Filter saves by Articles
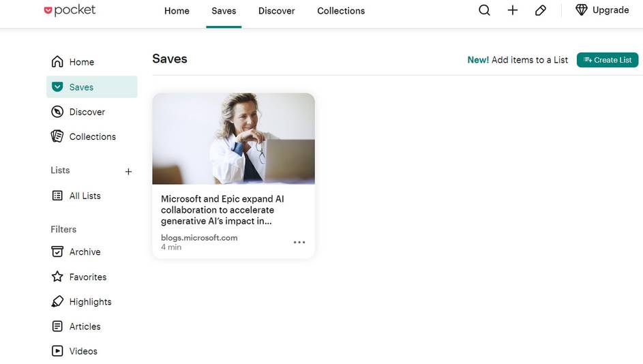 point(85,327)
